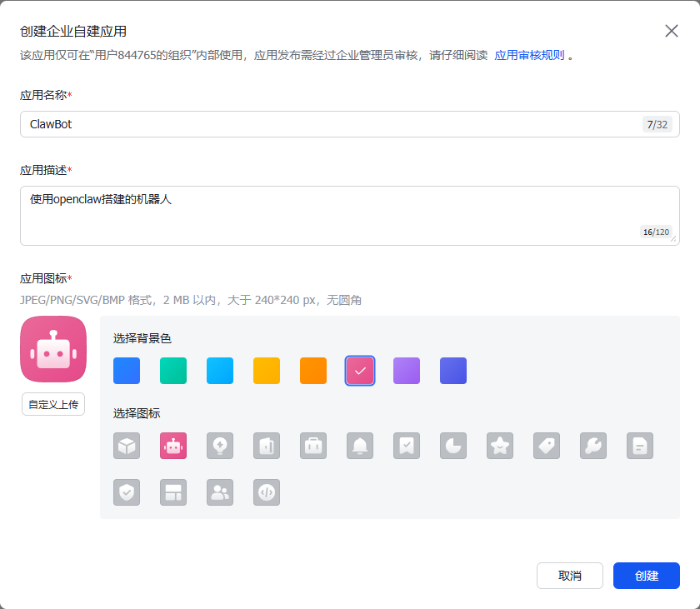Screen dimensions: 700x609
Task: Select the cube box app icon
Action: pyautogui.click(x=127, y=446)
